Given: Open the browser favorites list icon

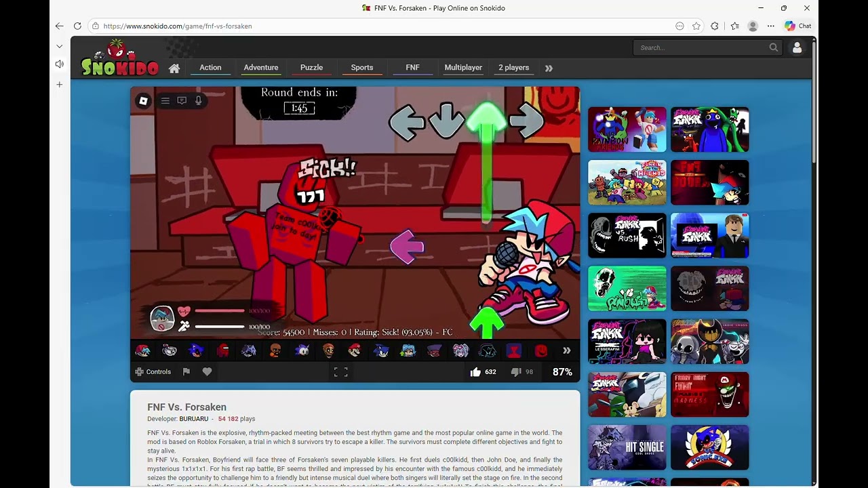Looking at the screenshot, I should pyautogui.click(x=735, y=26).
